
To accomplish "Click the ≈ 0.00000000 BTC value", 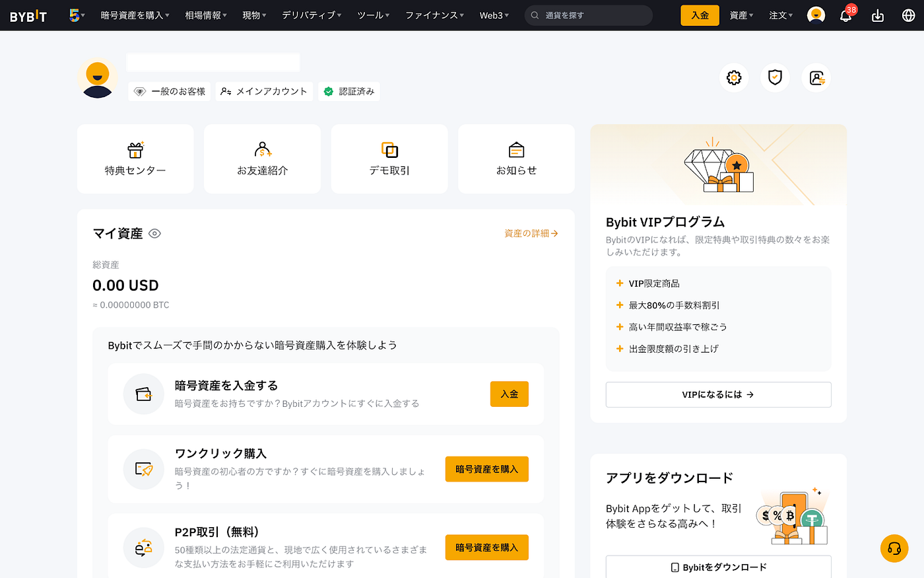I will click(x=131, y=305).
